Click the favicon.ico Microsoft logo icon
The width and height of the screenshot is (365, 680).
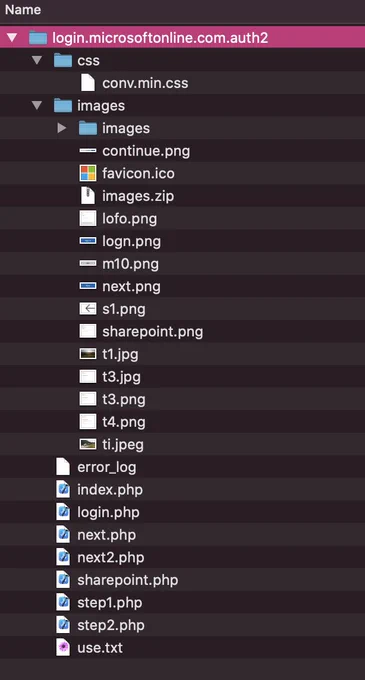(x=88, y=173)
